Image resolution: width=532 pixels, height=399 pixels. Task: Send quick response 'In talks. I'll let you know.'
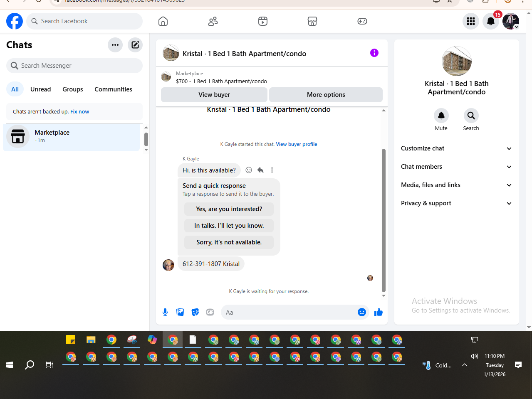(229, 226)
